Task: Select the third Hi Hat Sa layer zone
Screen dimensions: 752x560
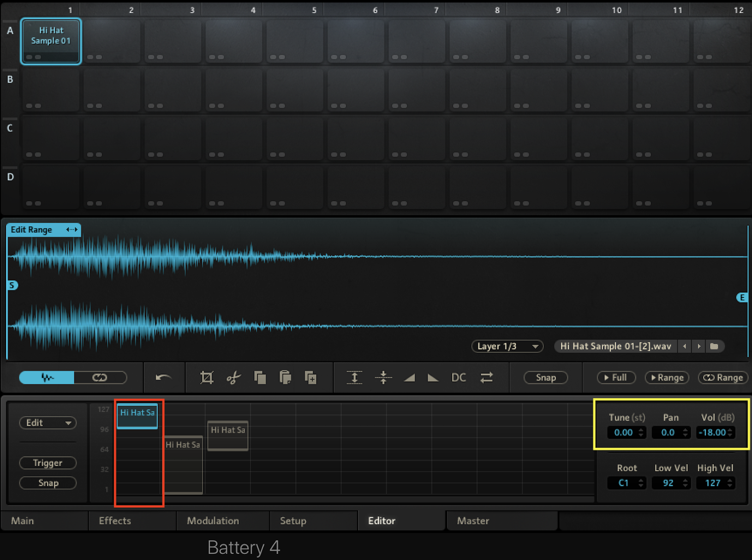Action: tap(228, 436)
